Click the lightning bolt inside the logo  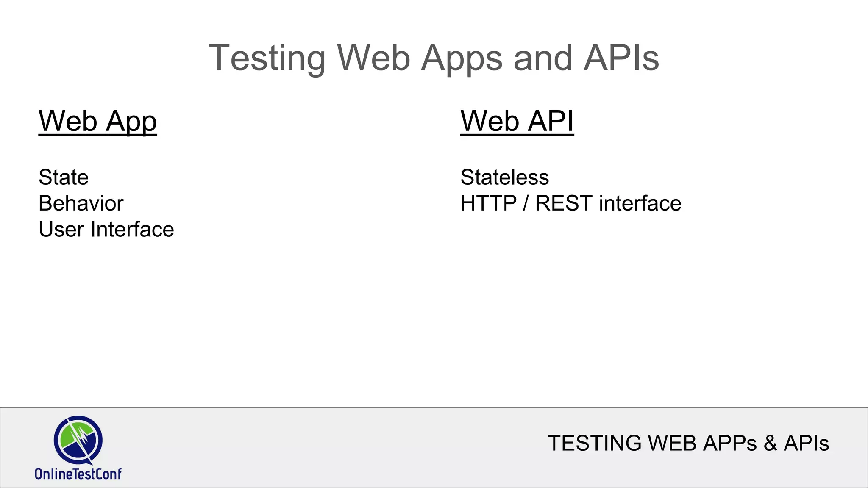point(81,437)
